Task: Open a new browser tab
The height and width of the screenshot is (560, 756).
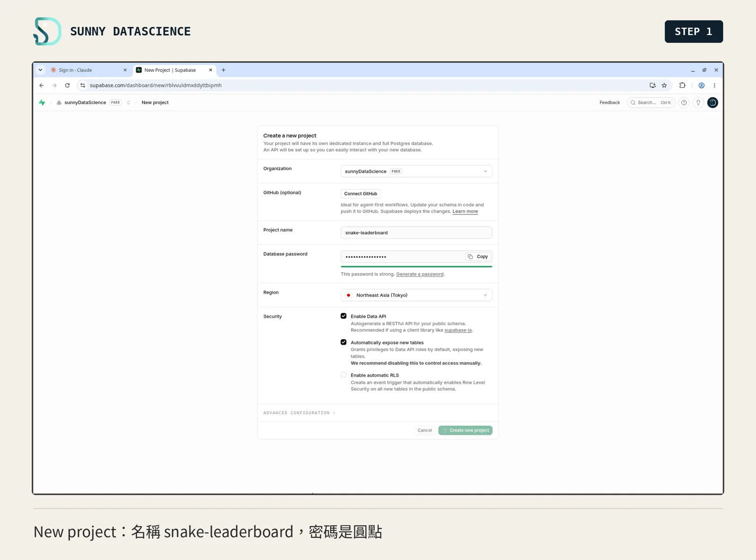Action: coord(223,70)
